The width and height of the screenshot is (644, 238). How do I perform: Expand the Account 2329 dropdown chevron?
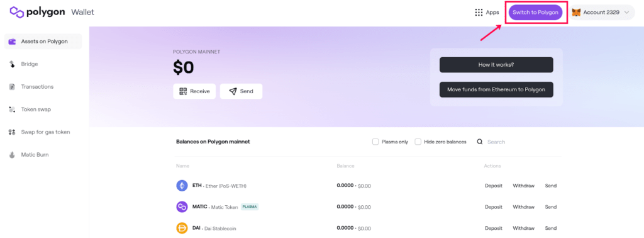click(x=626, y=13)
